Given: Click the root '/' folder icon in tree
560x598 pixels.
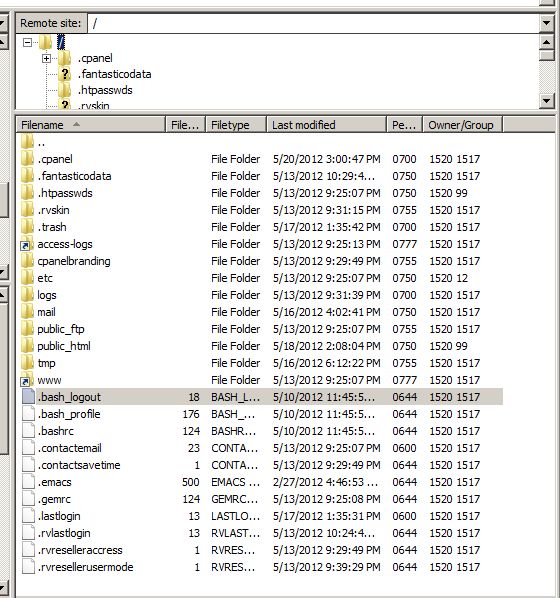Looking at the screenshot, I should 45,42.
